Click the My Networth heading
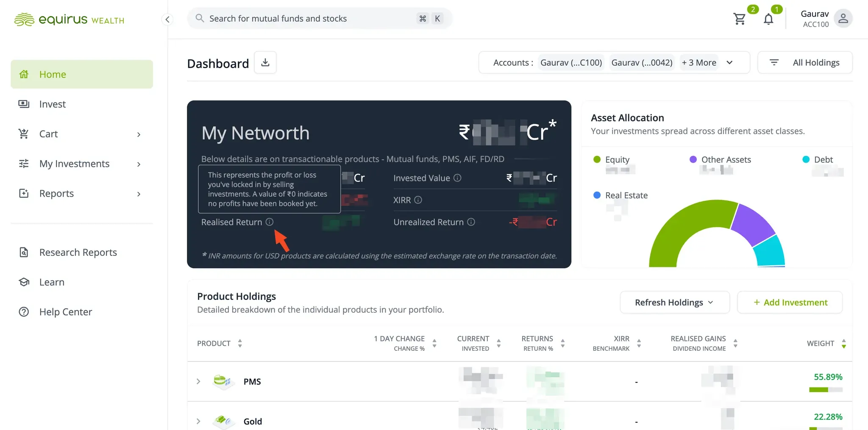The image size is (868, 430). tap(256, 133)
